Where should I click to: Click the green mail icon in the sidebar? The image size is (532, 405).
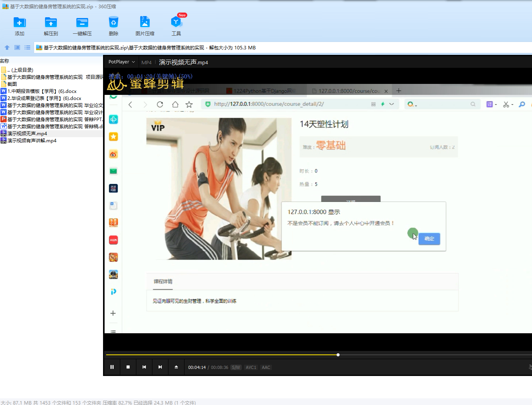click(x=113, y=171)
